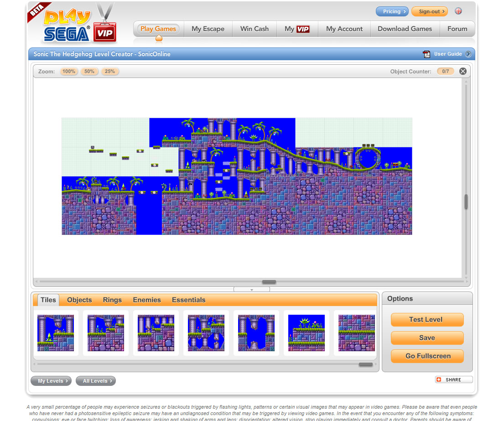Click the loop-de-loop in the level

point(368,158)
